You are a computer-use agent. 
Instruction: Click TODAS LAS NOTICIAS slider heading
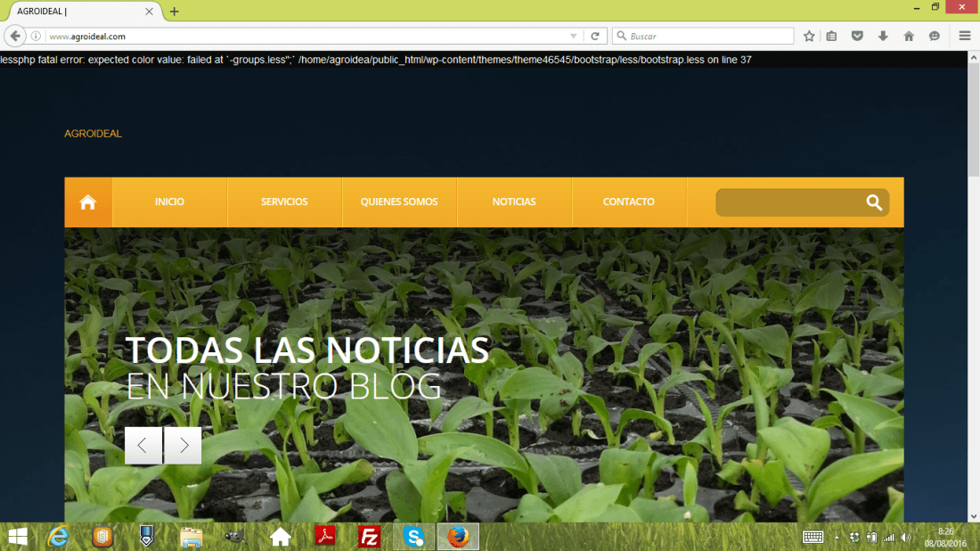click(306, 350)
